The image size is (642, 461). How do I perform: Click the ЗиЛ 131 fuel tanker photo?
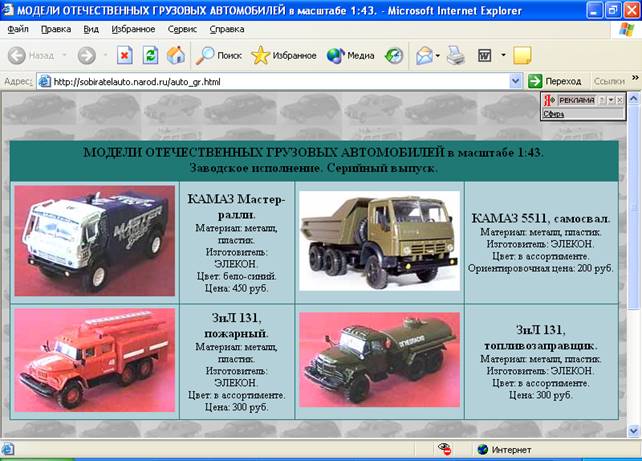click(x=380, y=360)
